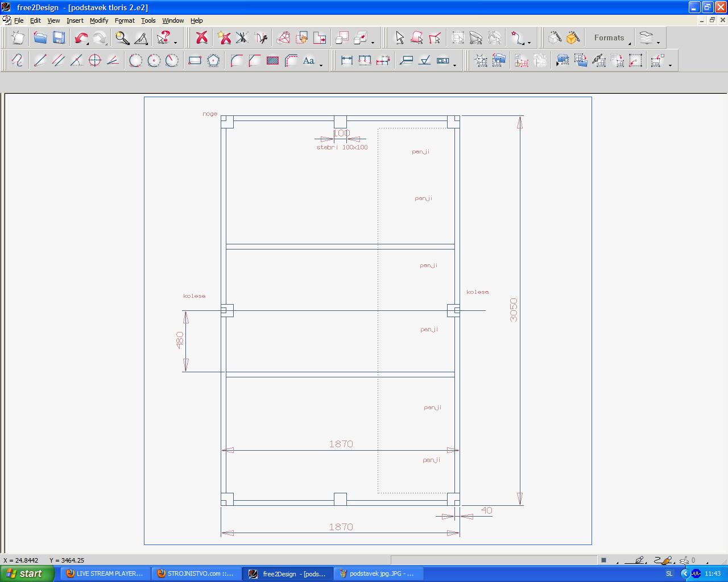The height and width of the screenshot is (582, 728).
Task: Open the Modify menu
Action: tap(99, 20)
